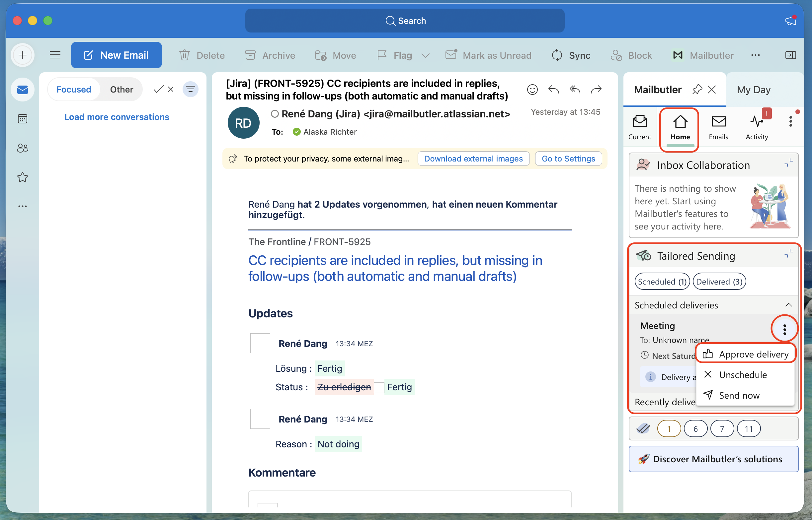812x520 pixels.
Task: Open the Favorites star in sidebar
Action: (22, 177)
